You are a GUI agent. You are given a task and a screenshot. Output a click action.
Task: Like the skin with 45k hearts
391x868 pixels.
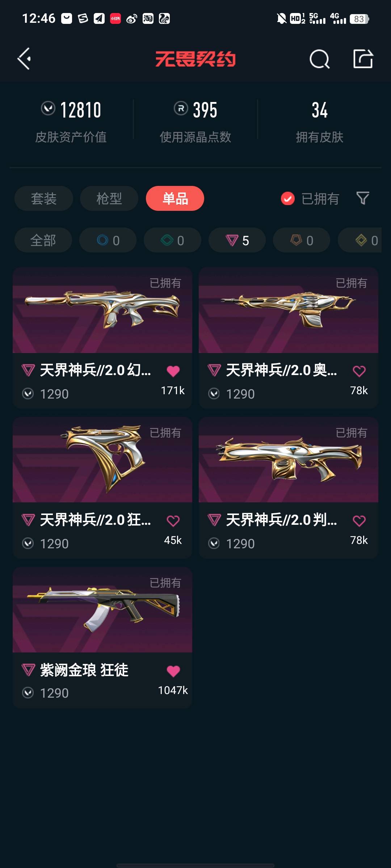pos(173,521)
